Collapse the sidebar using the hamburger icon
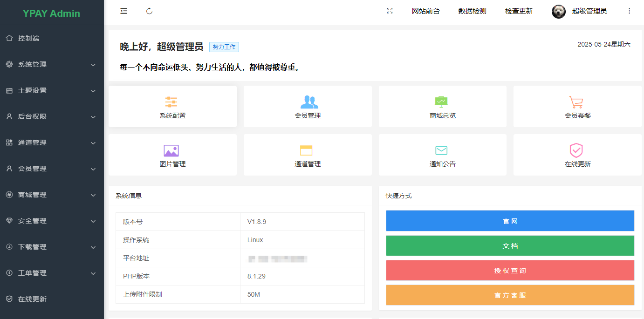The image size is (644, 319). [123, 11]
